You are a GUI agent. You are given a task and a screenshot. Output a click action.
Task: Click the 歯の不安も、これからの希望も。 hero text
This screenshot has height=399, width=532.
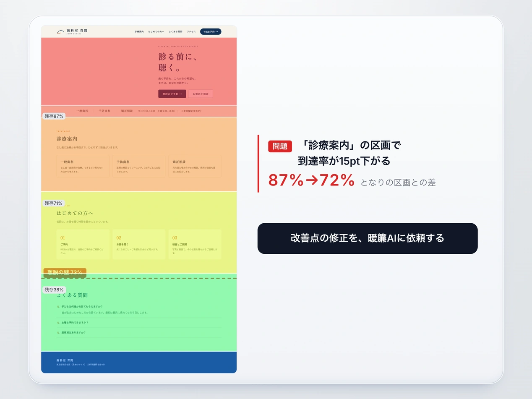(x=177, y=78)
